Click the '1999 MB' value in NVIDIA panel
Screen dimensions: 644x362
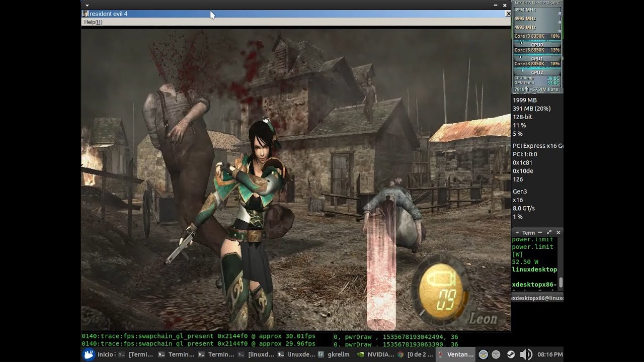(524, 100)
